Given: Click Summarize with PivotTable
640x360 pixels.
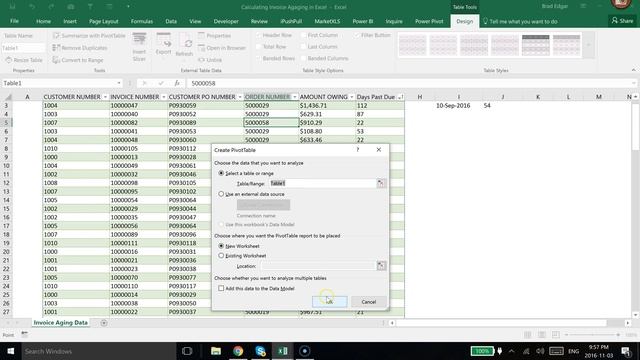Looking at the screenshot, I should coord(89,36).
